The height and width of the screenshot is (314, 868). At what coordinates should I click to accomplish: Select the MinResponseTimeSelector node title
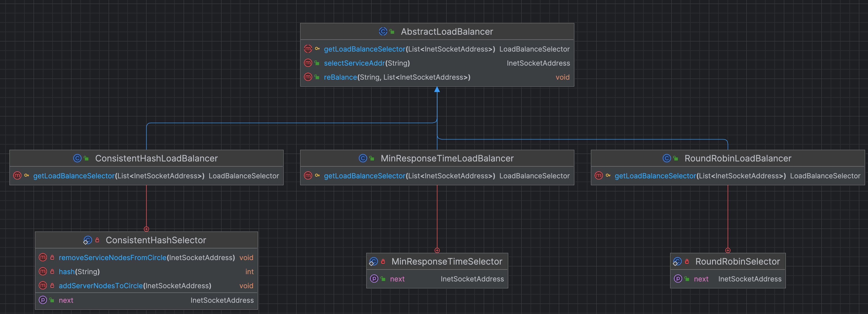[446, 262]
